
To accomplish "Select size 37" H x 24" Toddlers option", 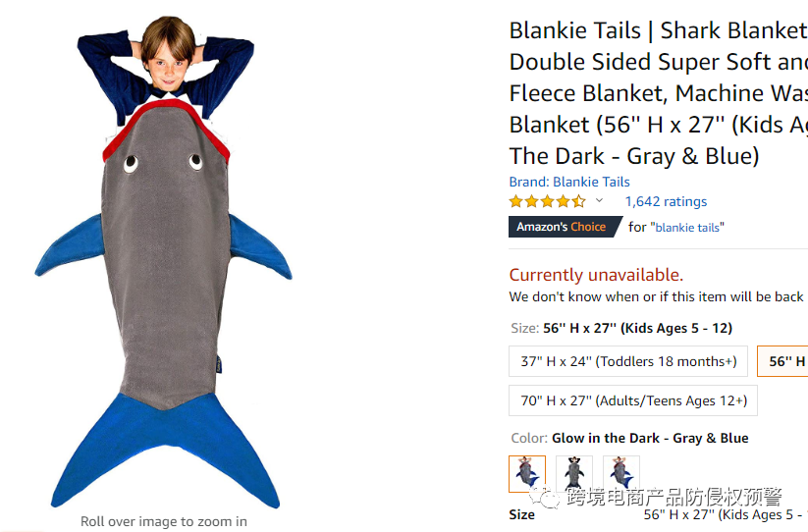I will coord(628,361).
